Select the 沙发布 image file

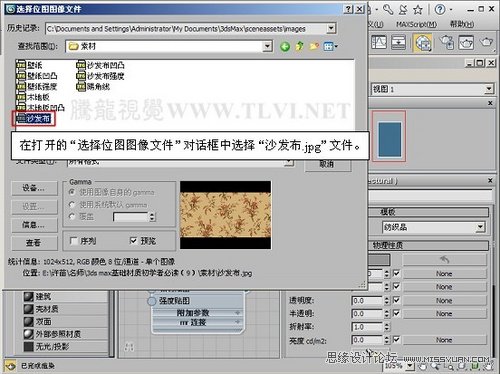[34, 118]
